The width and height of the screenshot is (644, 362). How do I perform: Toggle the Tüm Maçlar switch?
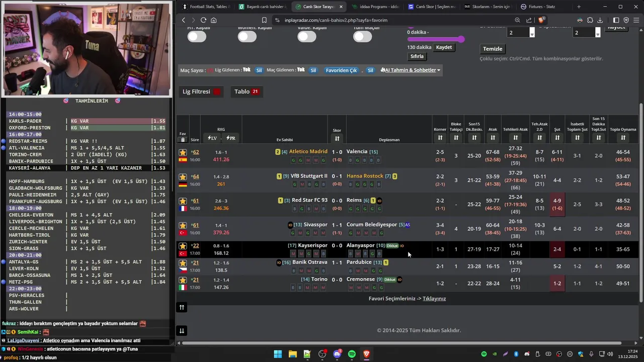pyautogui.click(x=362, y=37)
